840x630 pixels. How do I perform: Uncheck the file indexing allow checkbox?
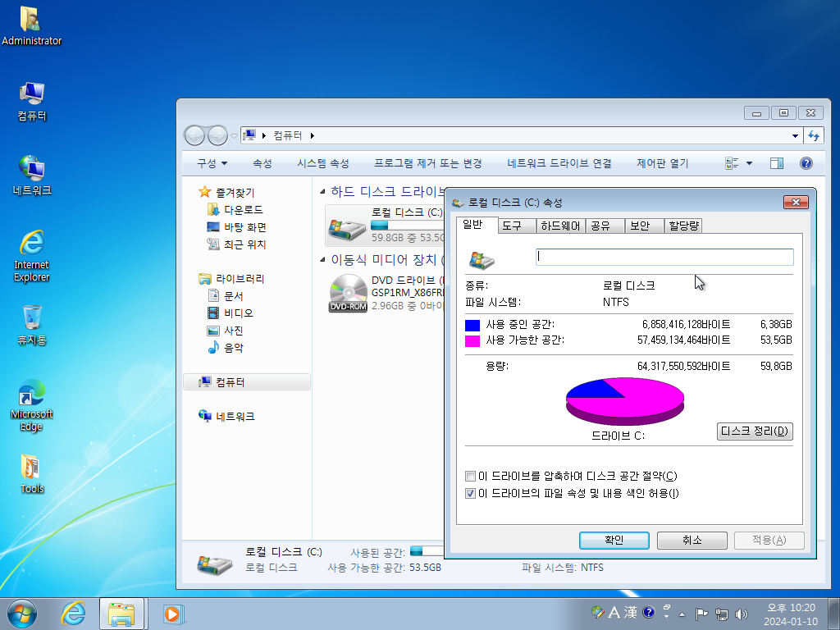[x=470, y=493]
